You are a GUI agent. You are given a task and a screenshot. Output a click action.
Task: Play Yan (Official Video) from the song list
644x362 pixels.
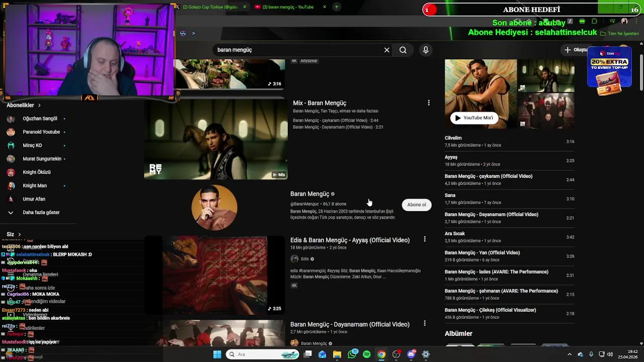point(509,256)
